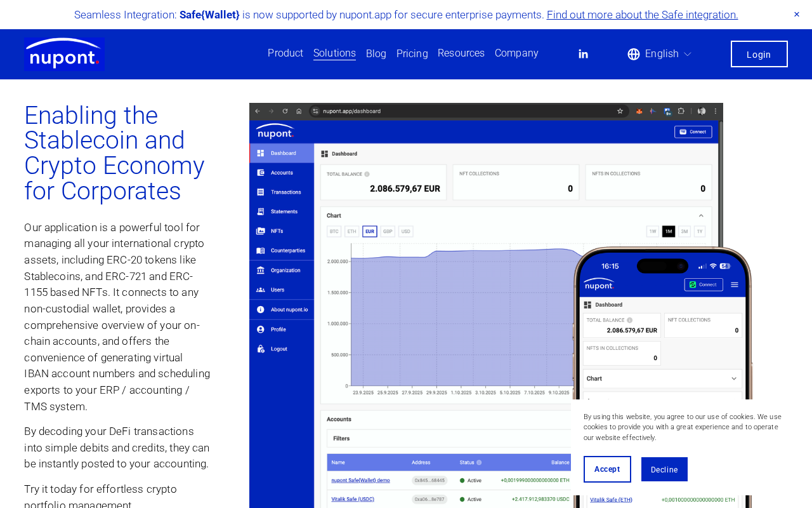This screenshot has height=508, width=812.
Task: Open the Solutions menu
Action: (334, 53)
